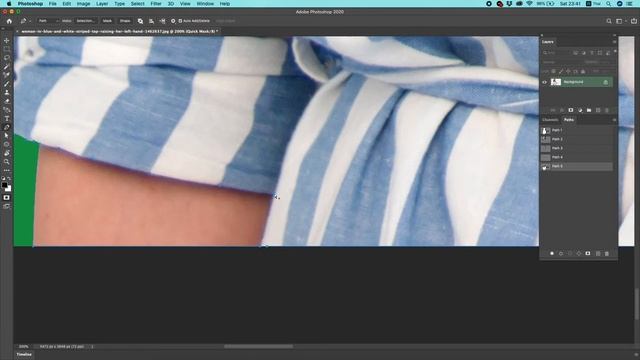Toggle lock position

[568, 71]
